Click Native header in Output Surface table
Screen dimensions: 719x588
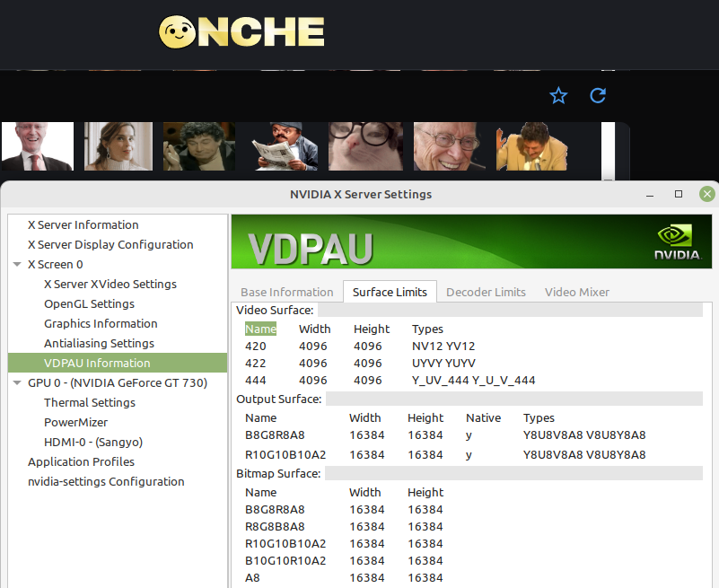pos(483,417)
